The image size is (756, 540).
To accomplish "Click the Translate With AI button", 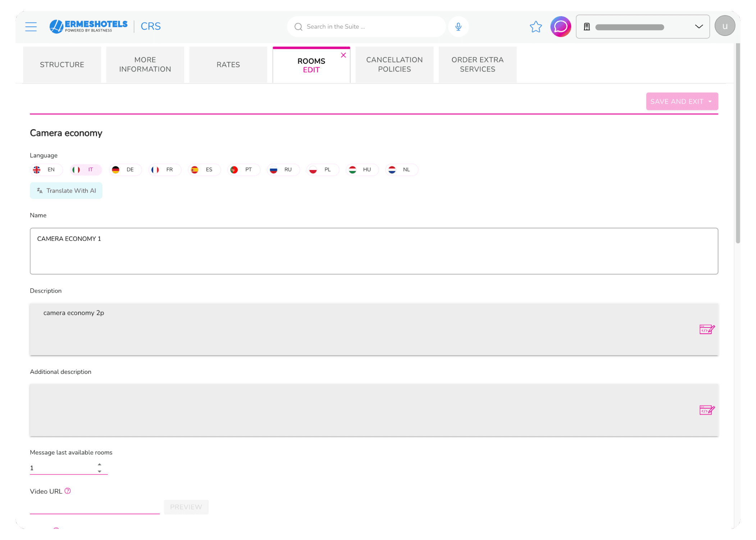I will tap(66, 191).
